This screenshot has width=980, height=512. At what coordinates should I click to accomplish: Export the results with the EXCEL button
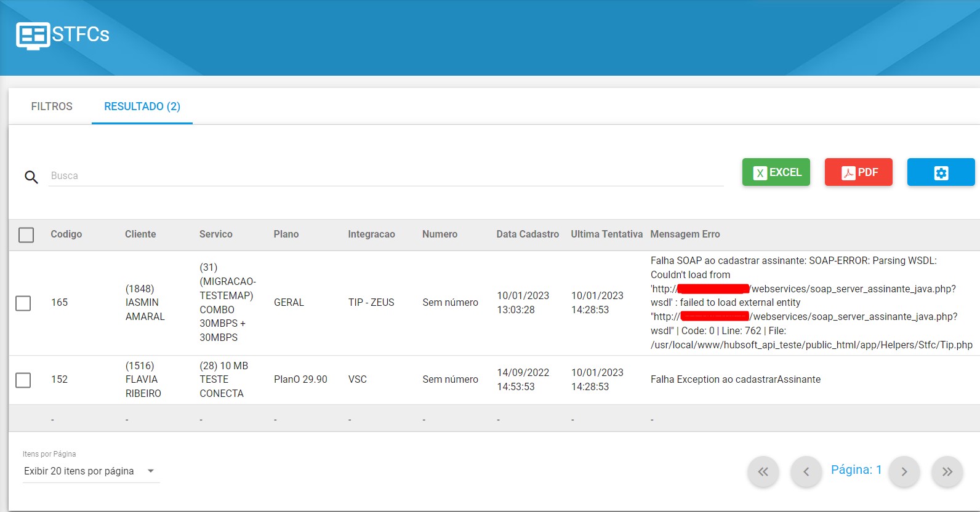pos(776,172)
